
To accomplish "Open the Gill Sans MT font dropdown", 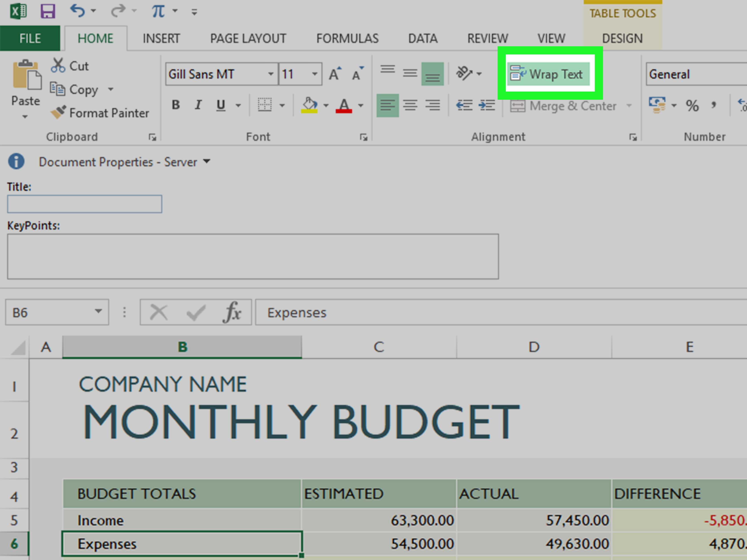I will [x=271, y=74].
